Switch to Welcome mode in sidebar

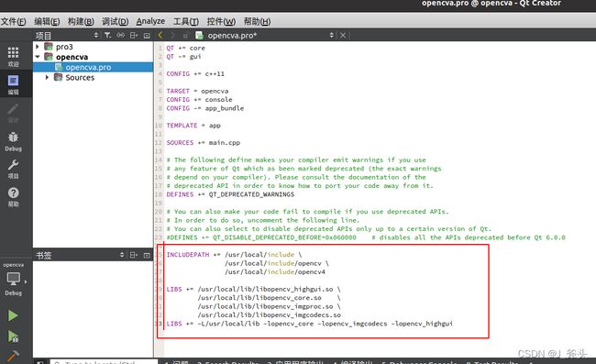14,56
